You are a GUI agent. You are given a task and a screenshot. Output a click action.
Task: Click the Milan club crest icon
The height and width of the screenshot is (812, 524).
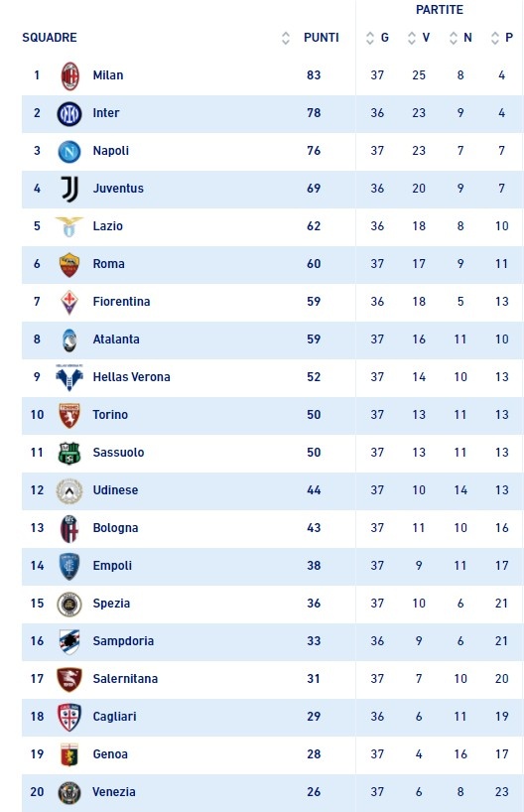69,75
